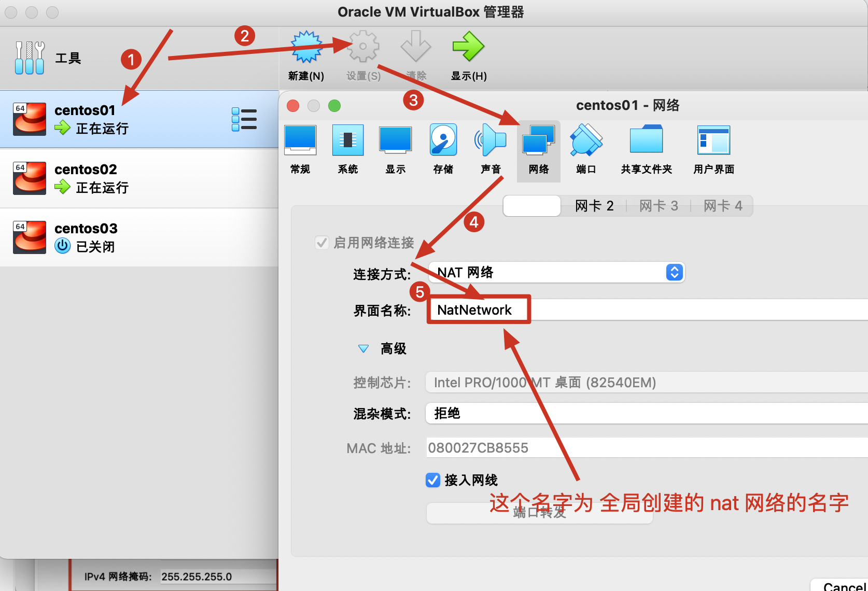
Task: Open the Adapter Type (控制芯片) dropdown
Action: click(646, 383)
